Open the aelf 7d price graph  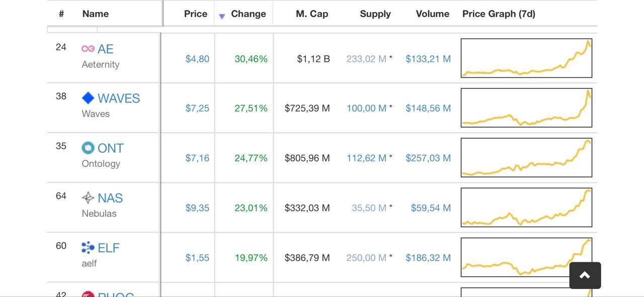click(x=526, y=257)
